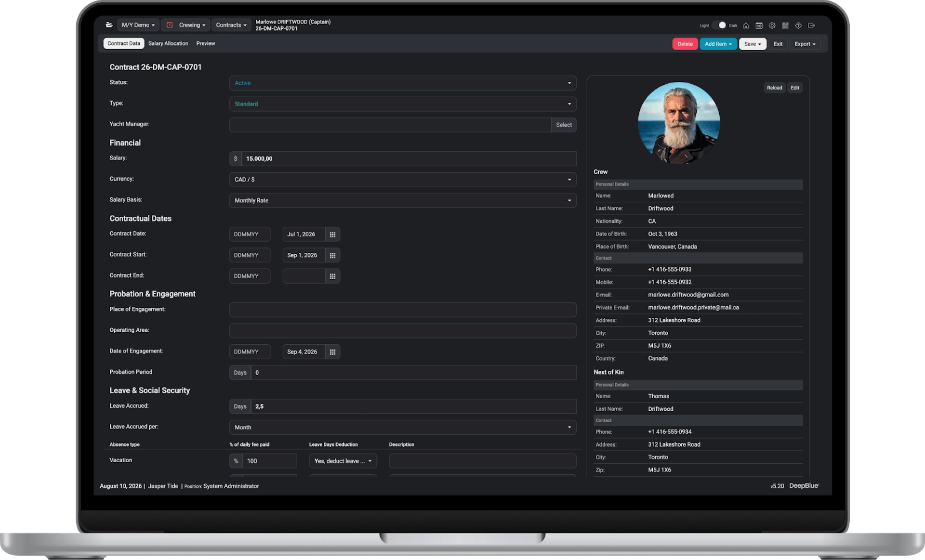Click the Yacht Manager input field

point(390,125)
